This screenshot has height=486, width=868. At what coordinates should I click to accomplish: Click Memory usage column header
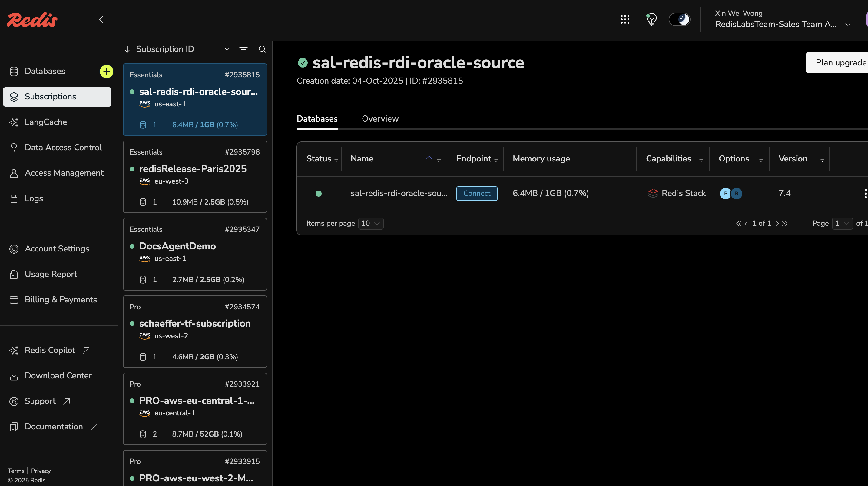click(x=541, y=159)
